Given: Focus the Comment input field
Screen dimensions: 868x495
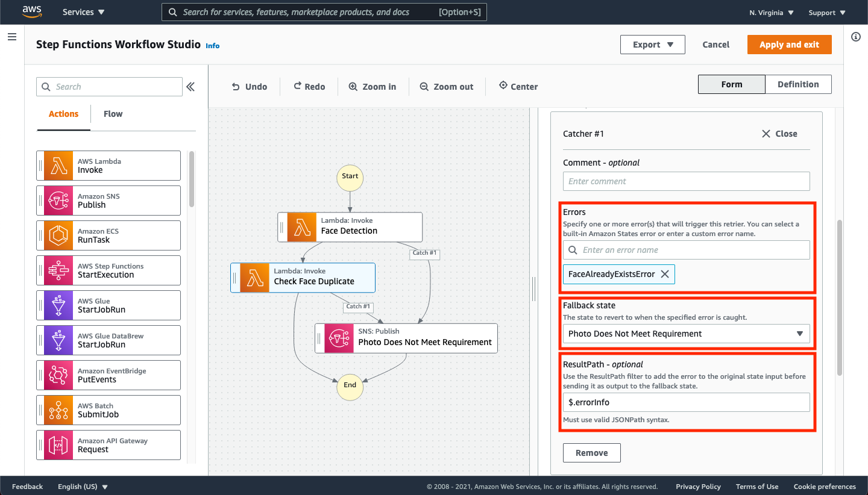Looking at the screenshot, I should point(687,181).
